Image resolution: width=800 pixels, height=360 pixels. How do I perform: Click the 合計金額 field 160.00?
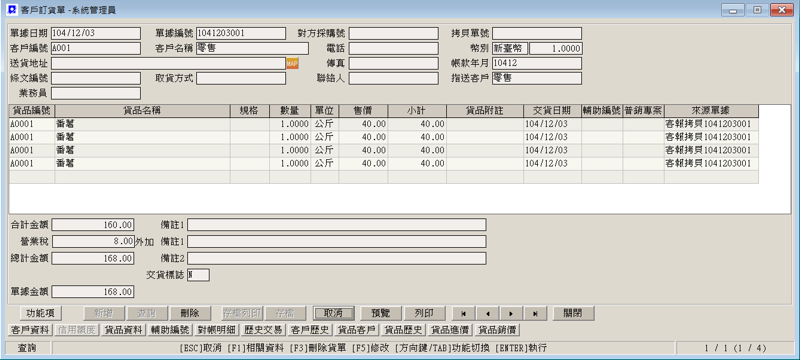93,225
